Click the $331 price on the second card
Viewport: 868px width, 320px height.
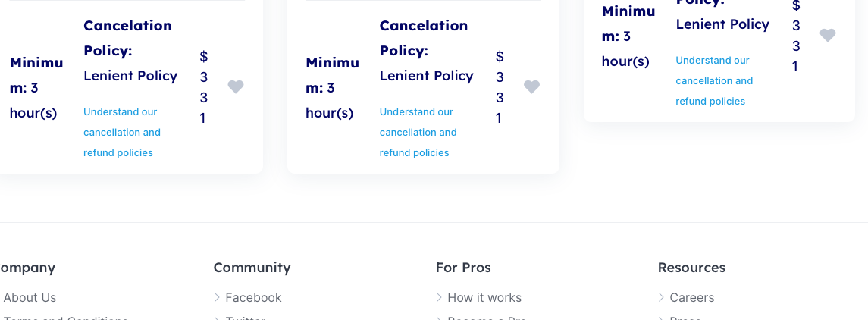[x=500, y=87]
